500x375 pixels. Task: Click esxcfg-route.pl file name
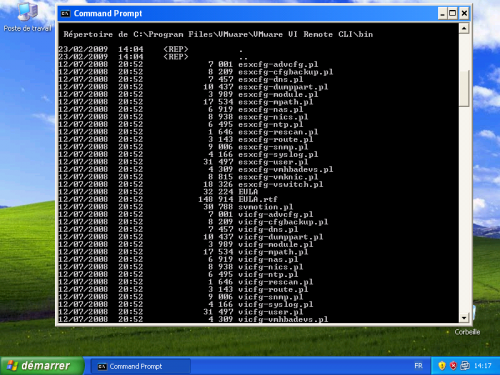click(x=276, y=139)
